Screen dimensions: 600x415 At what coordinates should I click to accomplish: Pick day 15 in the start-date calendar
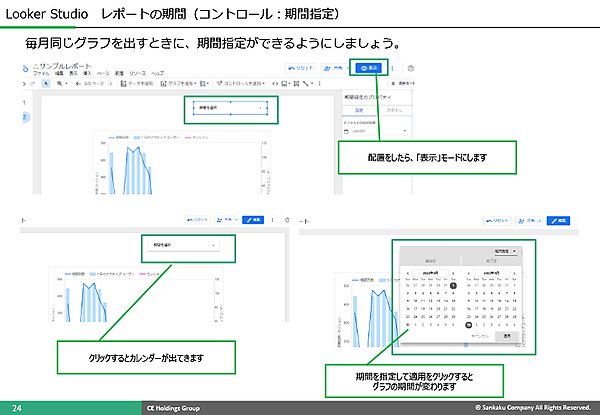(453, 301)
